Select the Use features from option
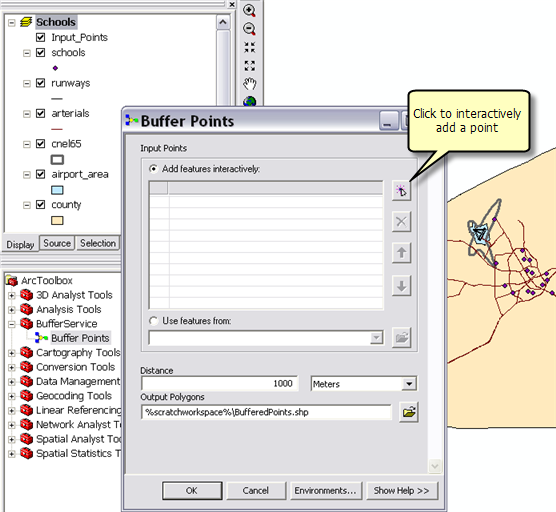 coord(153,321)
